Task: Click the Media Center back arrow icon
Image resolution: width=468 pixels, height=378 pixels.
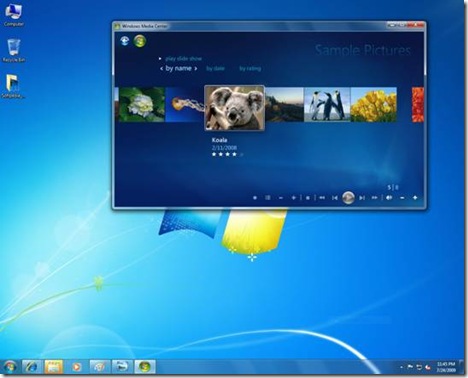Action: tap(125, 41)
